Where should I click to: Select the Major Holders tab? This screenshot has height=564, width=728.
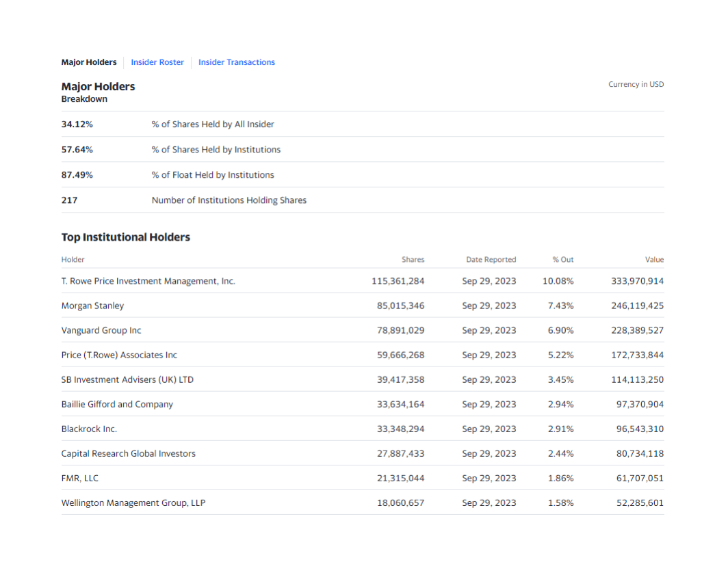[89, 62]
